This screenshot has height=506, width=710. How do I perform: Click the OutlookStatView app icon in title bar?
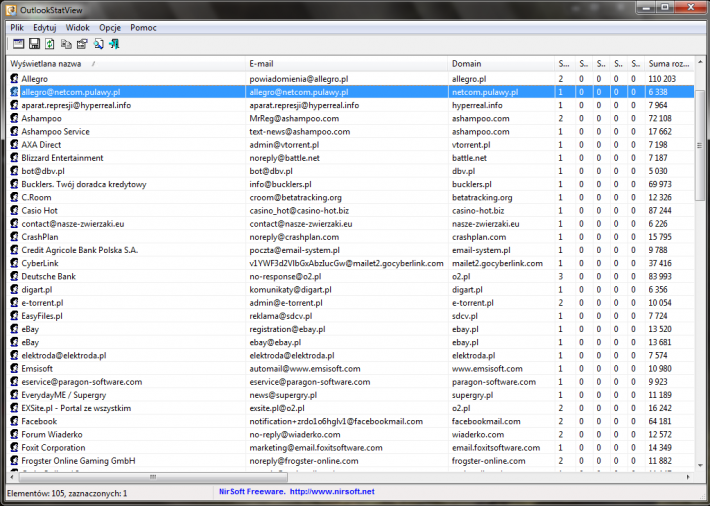pos(11,10)
